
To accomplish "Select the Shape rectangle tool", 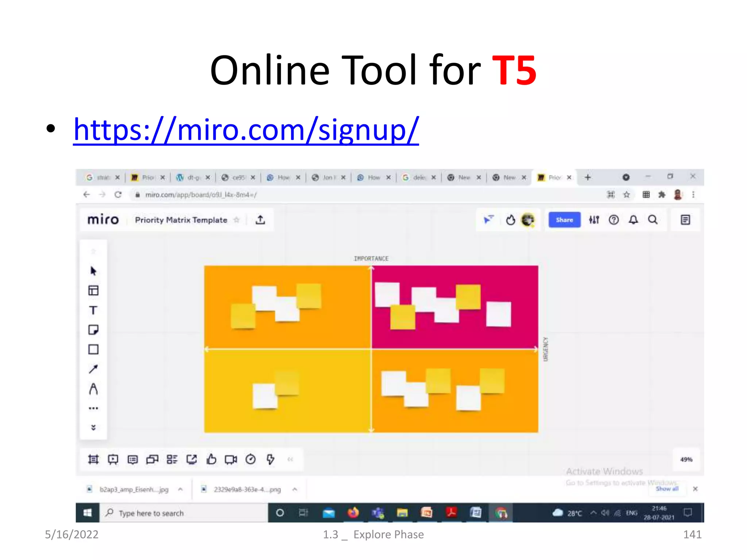I will (93, 350).
